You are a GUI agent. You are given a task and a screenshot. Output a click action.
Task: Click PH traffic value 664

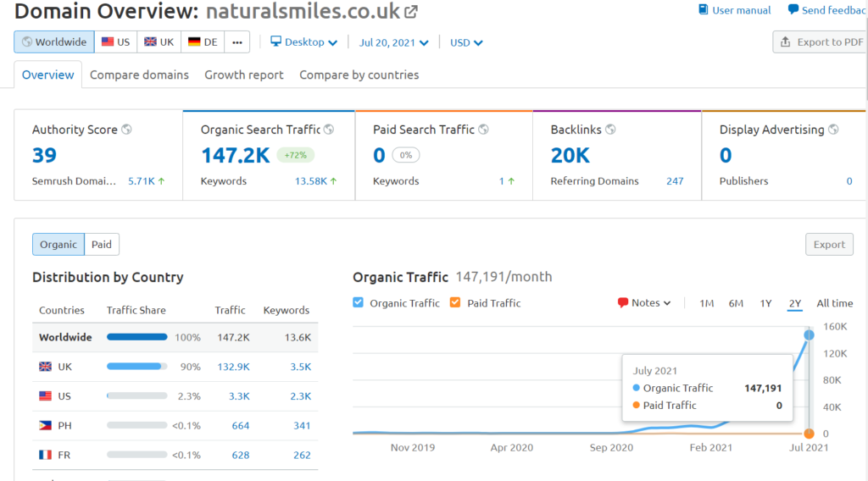click(241, 425)
